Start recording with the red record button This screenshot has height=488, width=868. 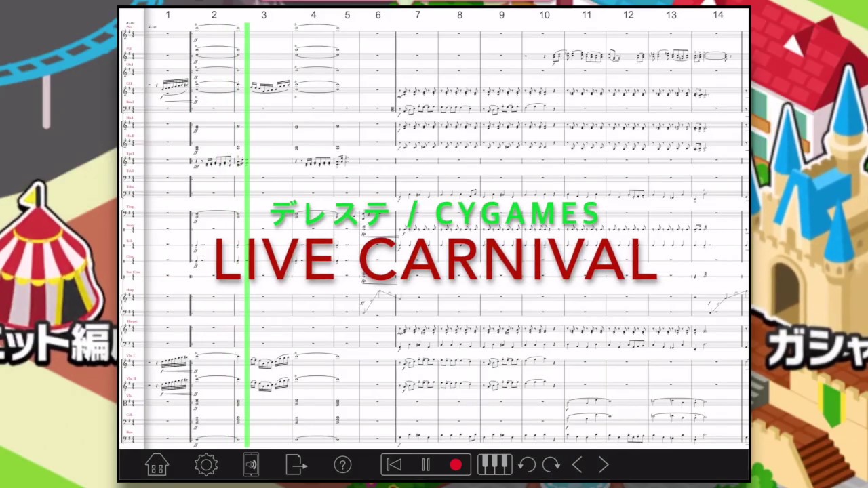point(456,465)
